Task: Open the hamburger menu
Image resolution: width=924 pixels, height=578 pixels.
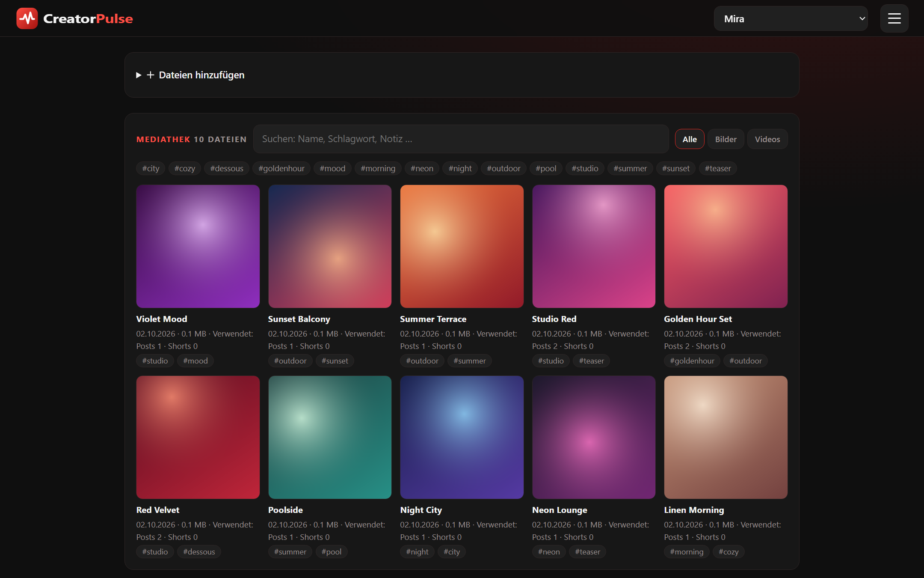Action: coord(894,18)
